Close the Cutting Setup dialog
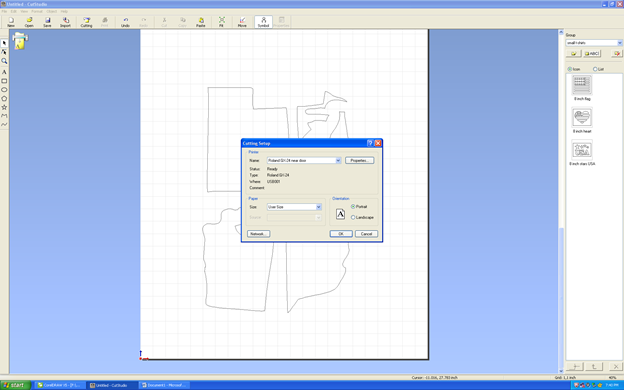The image size is (624, 390). [x=378, y=143]
